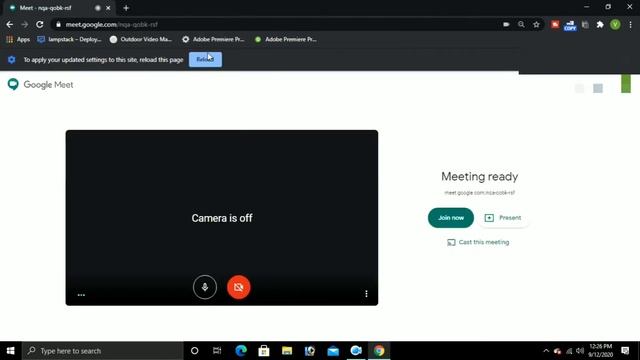This screenshot has height=360, width=640.
Task: Launch Microsoft Edge from the taskbar
Action: coord(241,351)
